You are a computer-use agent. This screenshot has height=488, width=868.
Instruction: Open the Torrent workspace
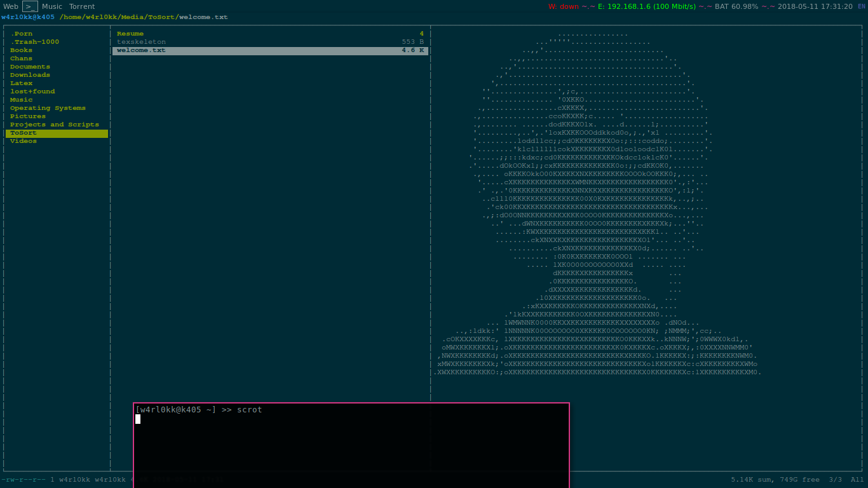point(82,6)
